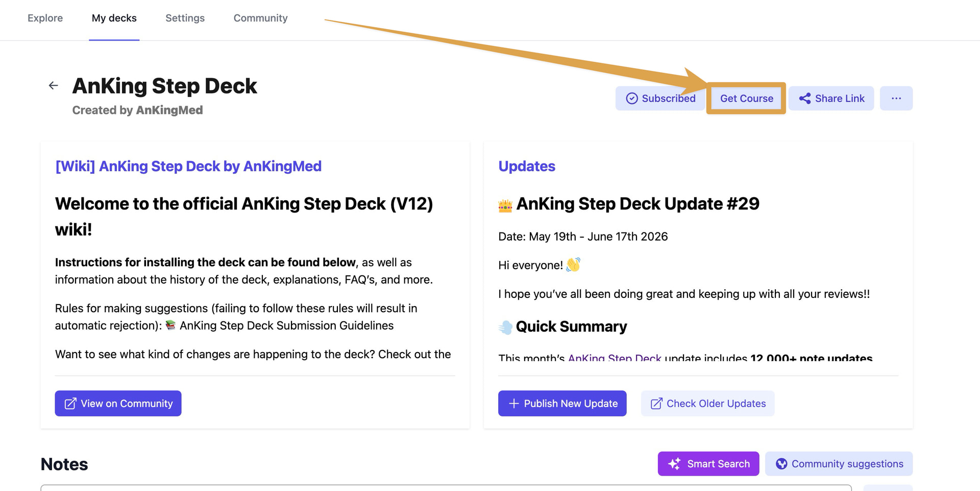The width and height of the screenshot is (980, 491).
Task: Click the AnKing Step Deck Submission Guidelines link
Action: 286,325
